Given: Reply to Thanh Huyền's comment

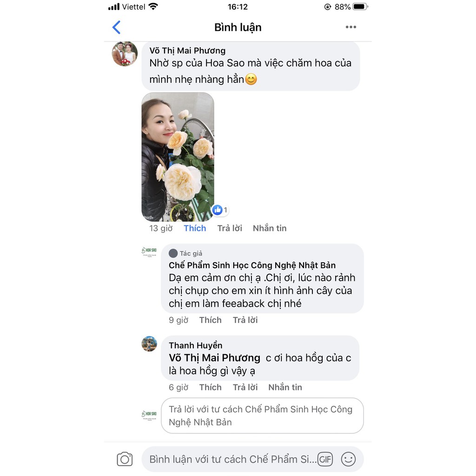Looking at the screenshot, I should (x=245, y=387).
